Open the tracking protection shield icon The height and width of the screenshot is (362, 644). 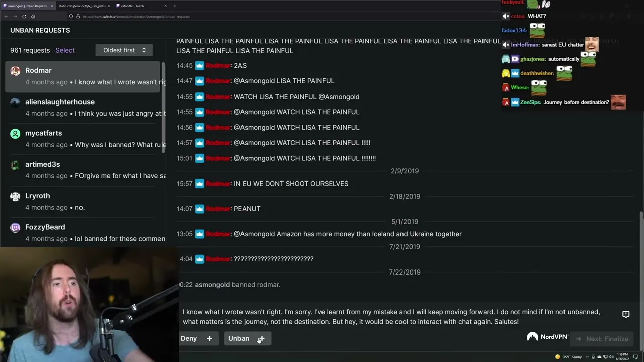pyautogui.click(x=71, y=17)
